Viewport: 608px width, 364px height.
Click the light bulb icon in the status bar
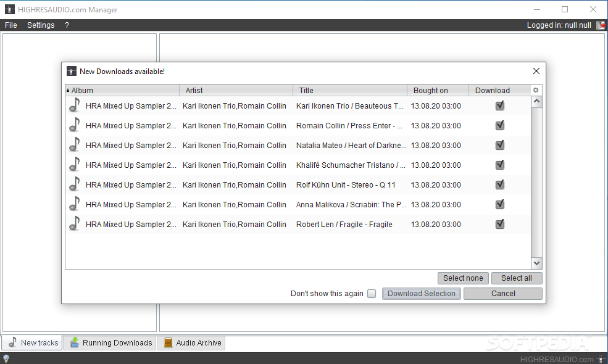(x=6, y=358)
